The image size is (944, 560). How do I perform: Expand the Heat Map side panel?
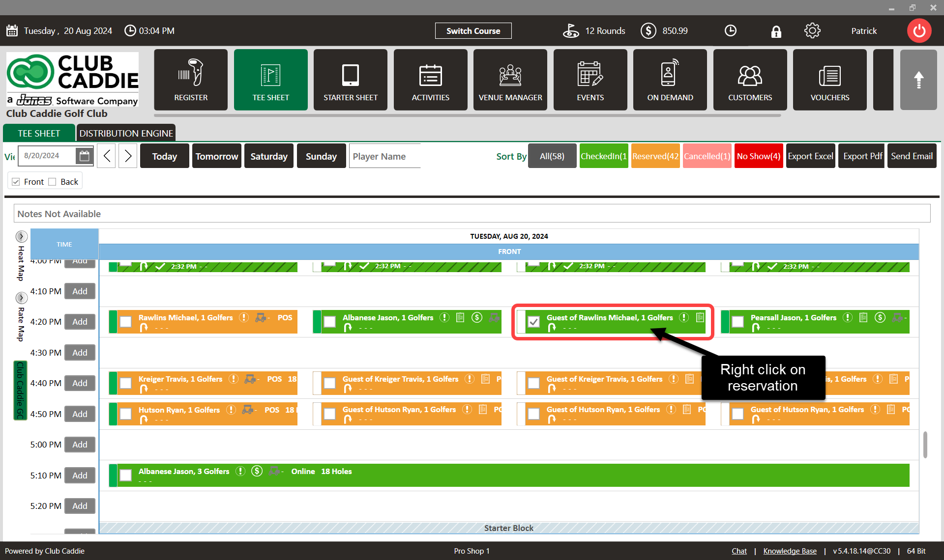21,236
